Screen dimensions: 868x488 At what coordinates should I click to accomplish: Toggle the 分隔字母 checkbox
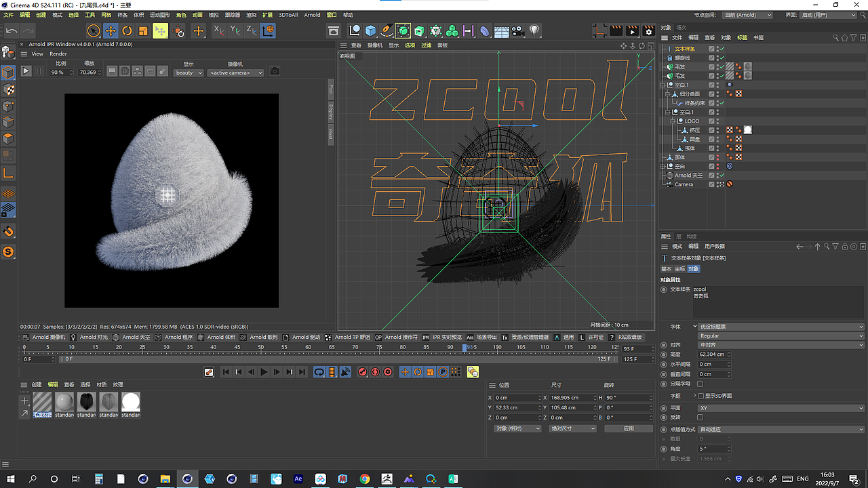(x=701, y=384)
